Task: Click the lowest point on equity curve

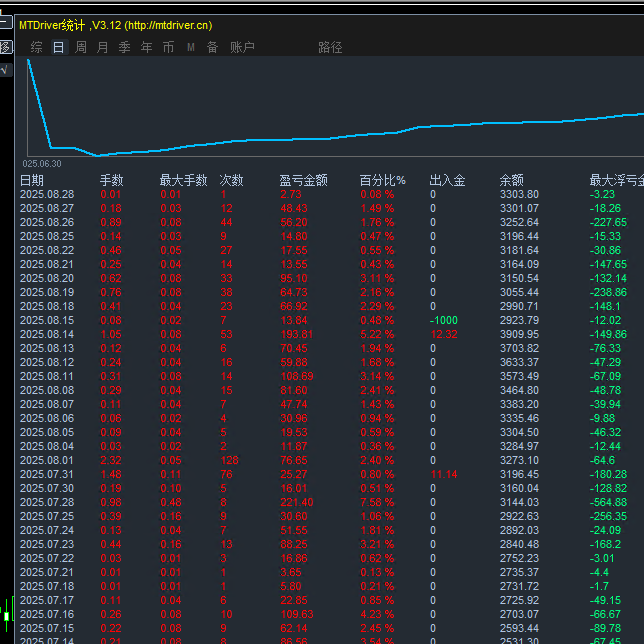Action: click(x=98, y=155)
